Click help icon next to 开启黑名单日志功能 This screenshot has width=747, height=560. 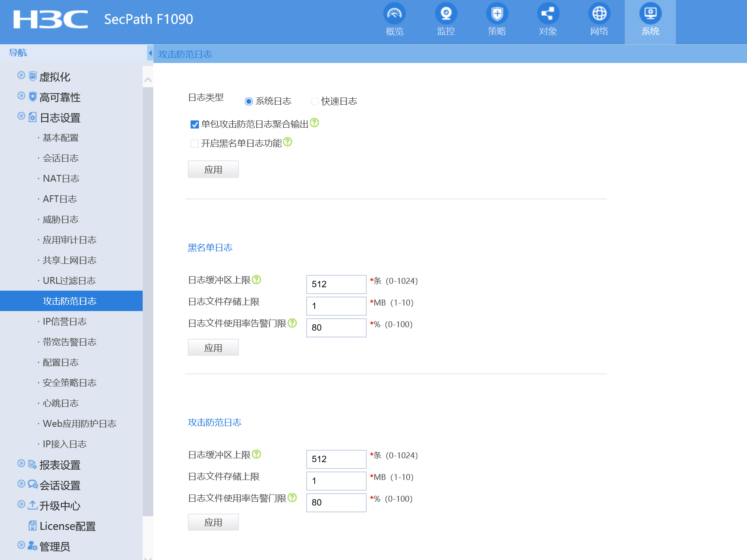(287, 142)
